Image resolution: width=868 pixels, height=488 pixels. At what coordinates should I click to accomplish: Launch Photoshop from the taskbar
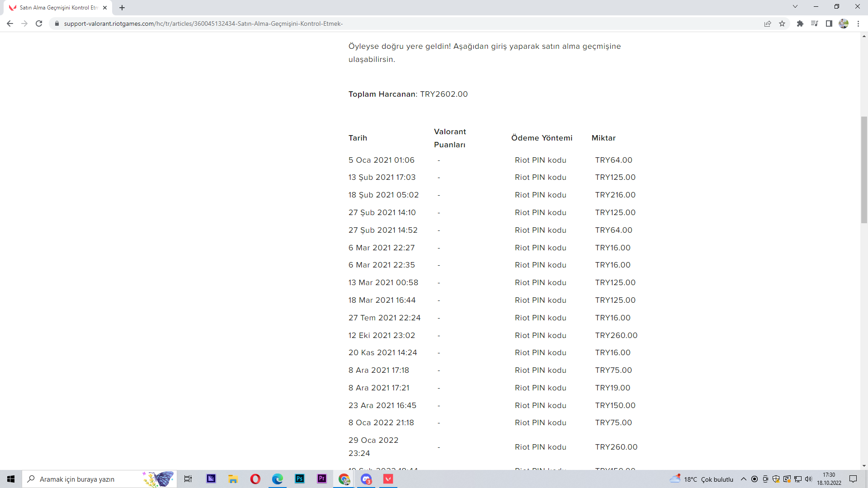click(300, 479)
